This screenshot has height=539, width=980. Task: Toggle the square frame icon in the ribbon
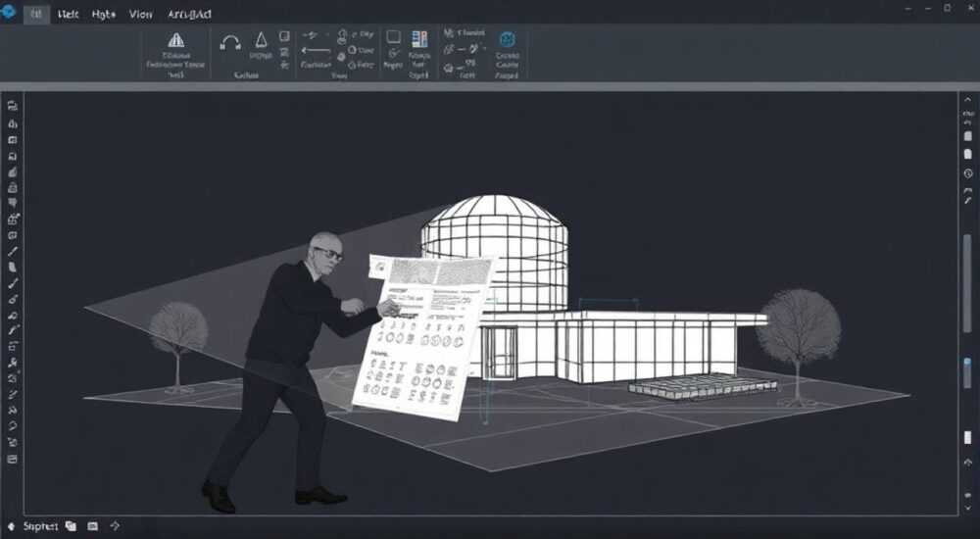(x=393, y=37)
